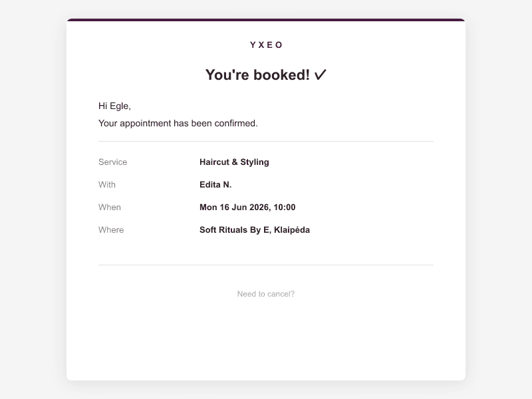Click the 'Where' label
Viewport: 532px width, 399px height.
click(111, 230)
